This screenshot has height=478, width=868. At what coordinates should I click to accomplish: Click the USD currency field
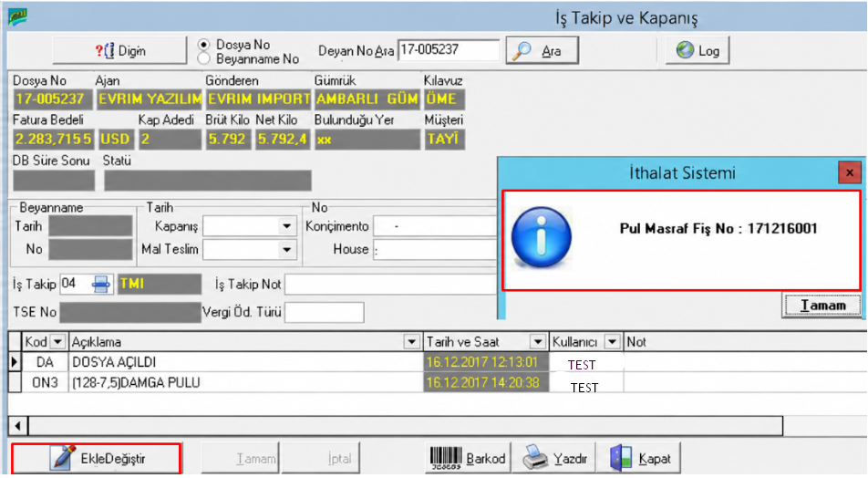tap(116, 139)
